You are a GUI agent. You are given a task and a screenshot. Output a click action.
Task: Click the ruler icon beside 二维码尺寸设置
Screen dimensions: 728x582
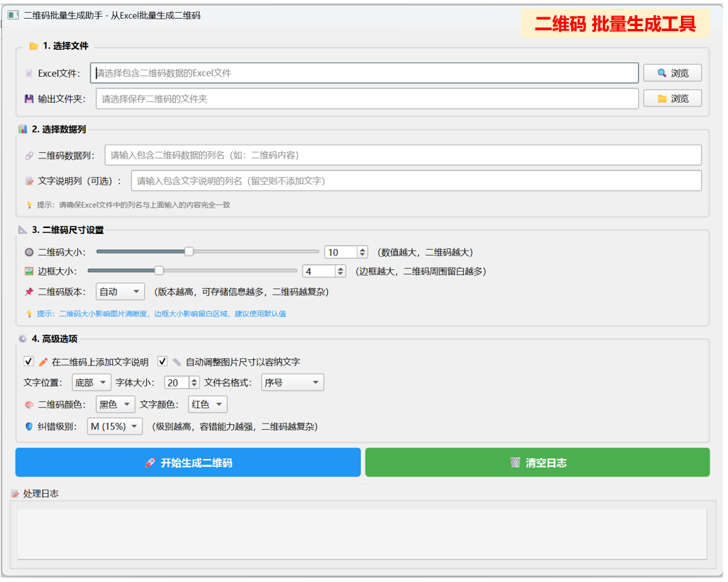[x=22, y=230]
